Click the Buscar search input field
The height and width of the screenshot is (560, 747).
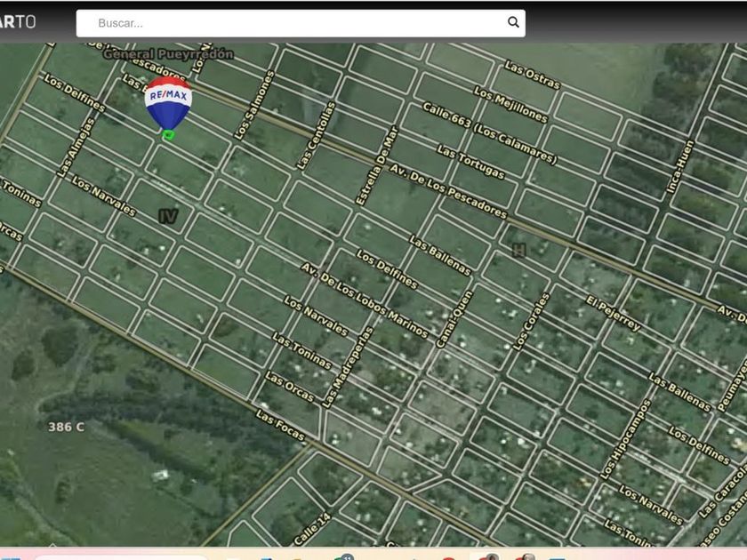coord(301,23)
